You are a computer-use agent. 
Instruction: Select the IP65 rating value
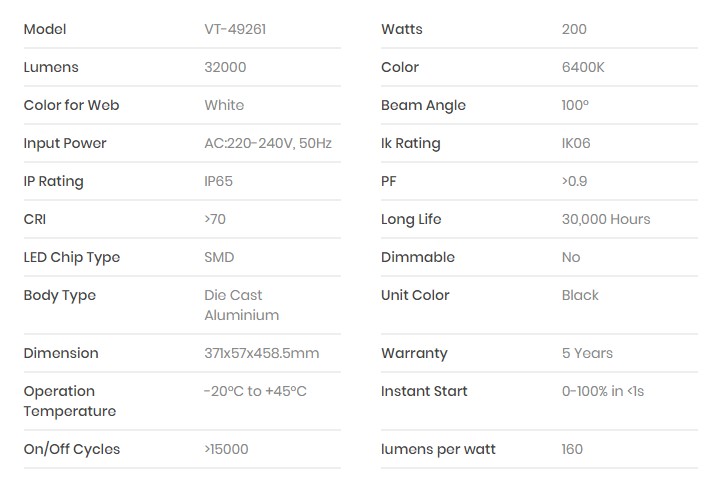coord(220,181)
